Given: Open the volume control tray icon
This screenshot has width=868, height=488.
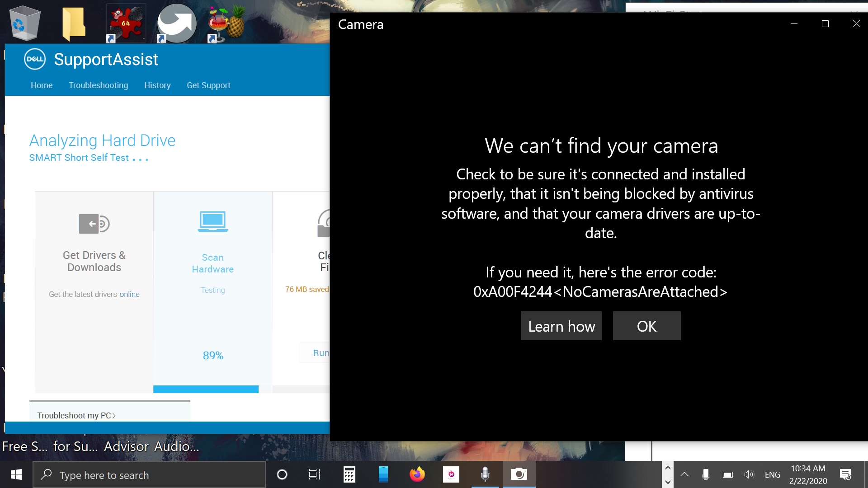Looking at the screenshot, I should point(749,474).
